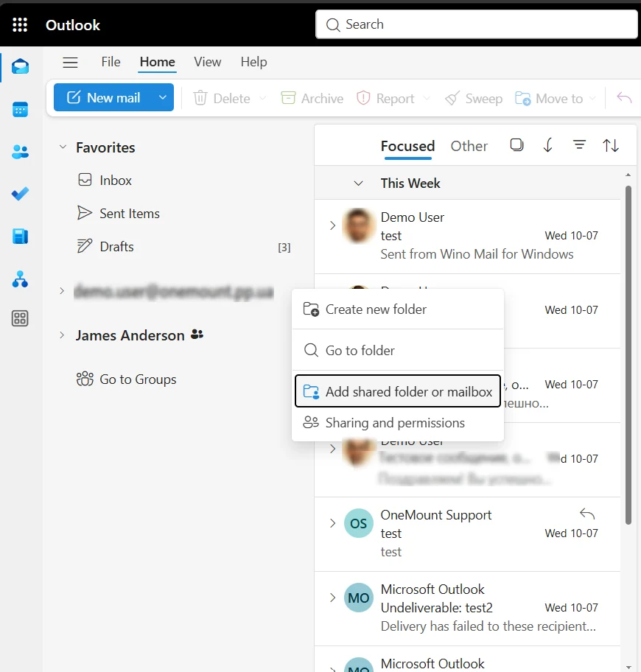Viewport: 641px width, 672px height.
Task: Collapse the This Week group
Action: click(x=358, y=183)
